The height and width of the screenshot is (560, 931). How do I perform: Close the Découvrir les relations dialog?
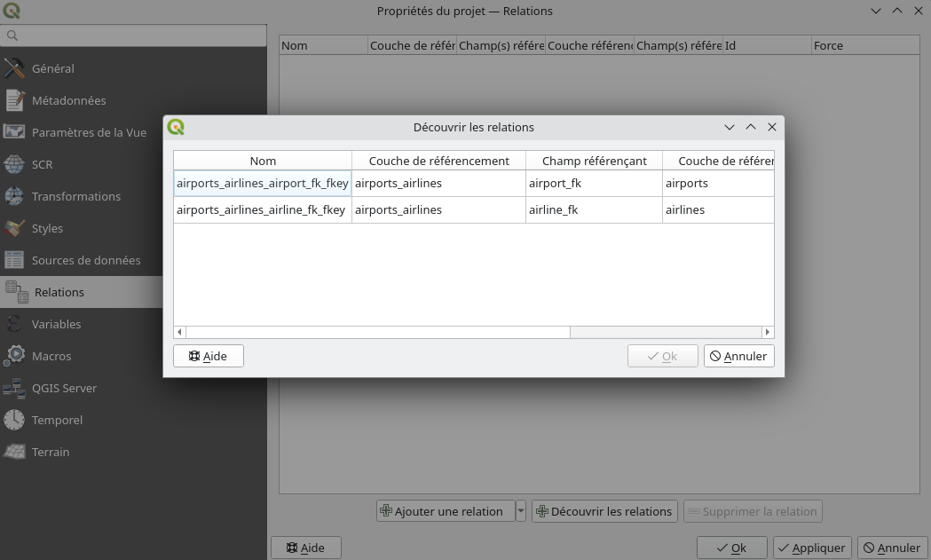pyautogui.click(x=772, y=127)
